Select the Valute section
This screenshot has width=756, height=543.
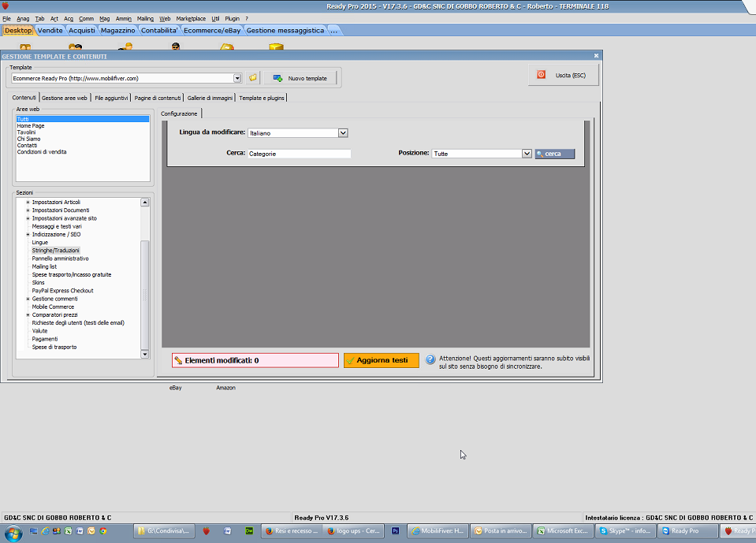pyautogui.click(x=39, y=331)
